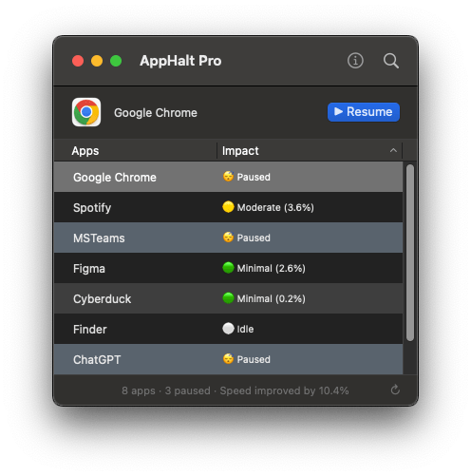Screen dimensions: 471x476
Task: Click the status bar summary text
Action: point(235,390)
